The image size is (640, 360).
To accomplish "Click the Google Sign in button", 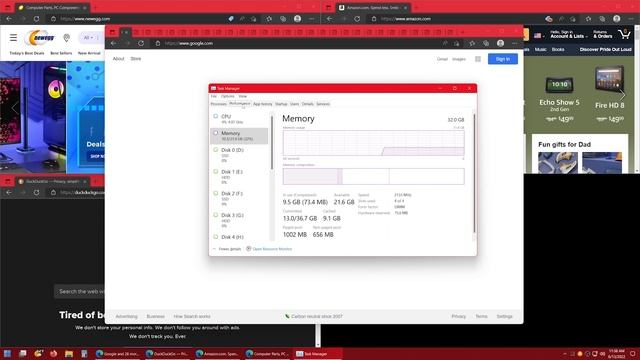I will point(503,59).
